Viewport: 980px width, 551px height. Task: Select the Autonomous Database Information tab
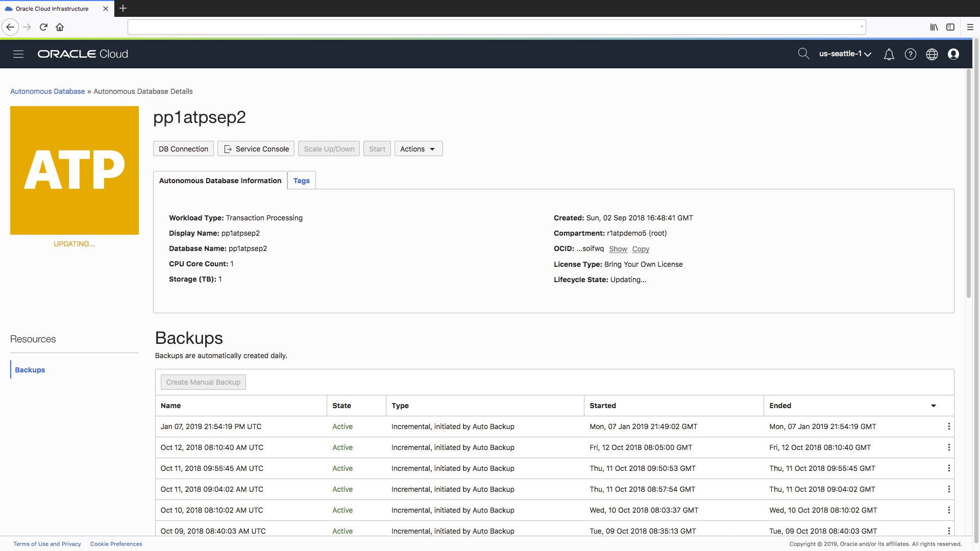pyautogui.click(x=220, y=180)
